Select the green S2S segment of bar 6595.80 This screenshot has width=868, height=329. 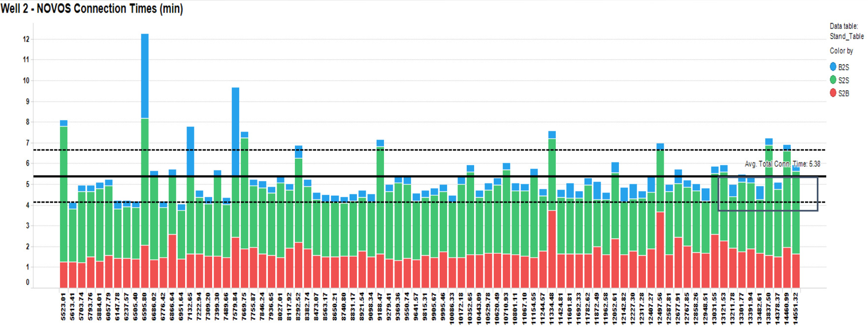145,182
